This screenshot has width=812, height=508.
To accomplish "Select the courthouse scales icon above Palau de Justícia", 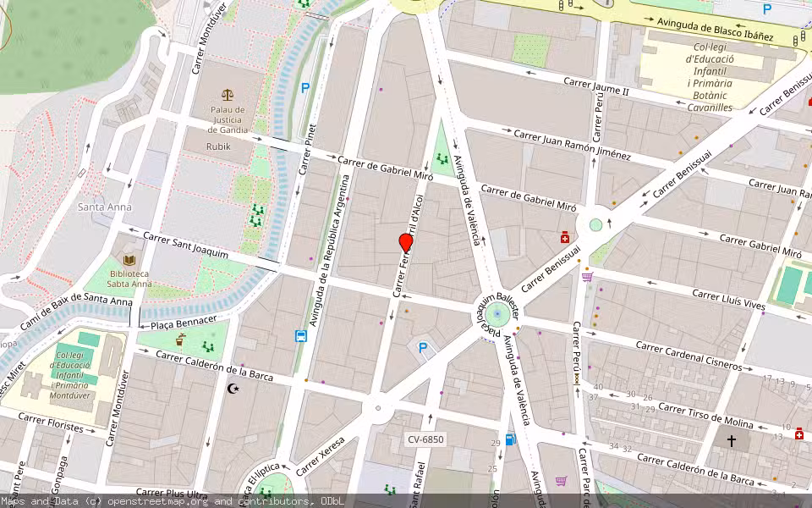I will pyautogui.click(x=228, y=94).
